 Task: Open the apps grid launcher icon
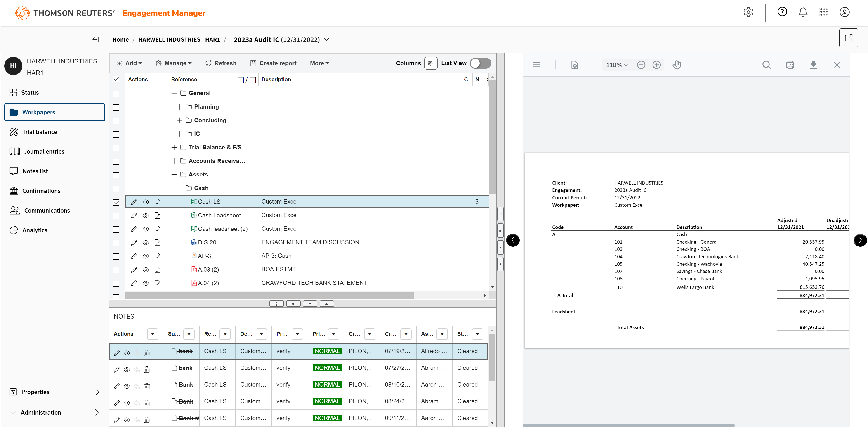click(x=823, y=12)
